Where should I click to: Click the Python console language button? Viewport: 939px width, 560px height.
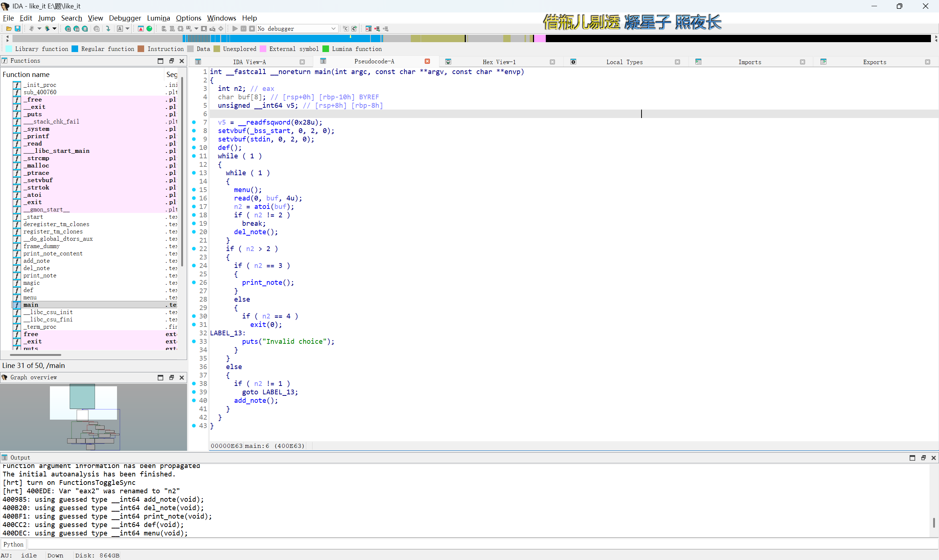point(14,544)
